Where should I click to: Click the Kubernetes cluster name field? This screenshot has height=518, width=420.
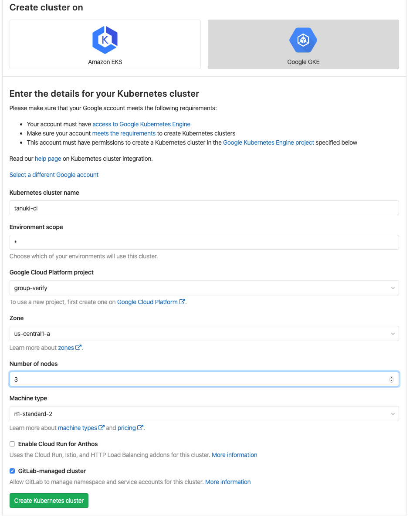click(x=204, y=208)
